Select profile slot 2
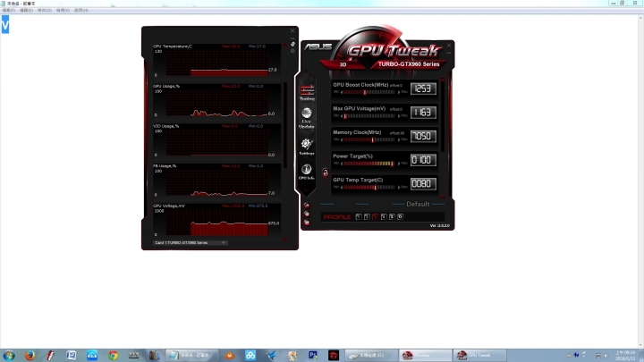This screenshot has width=644, height=362. coord(367,216)
